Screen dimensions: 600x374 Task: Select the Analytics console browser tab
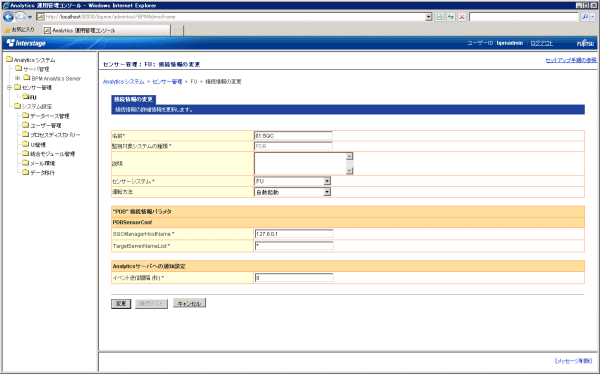point(106,30)
